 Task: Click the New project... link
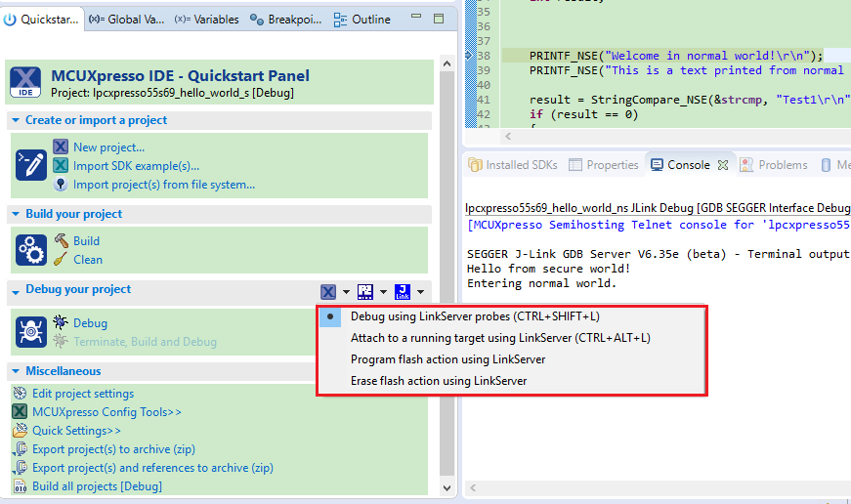108,147
